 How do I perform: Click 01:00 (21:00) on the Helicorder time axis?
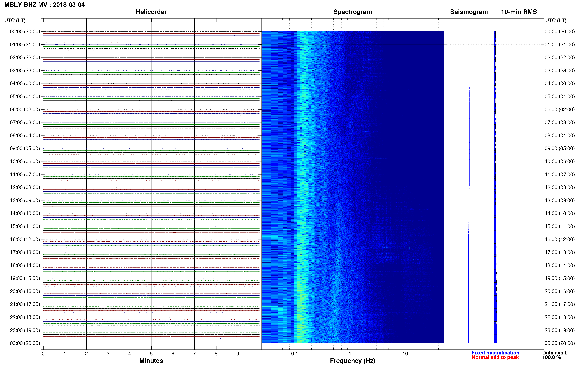pos(25,45)
